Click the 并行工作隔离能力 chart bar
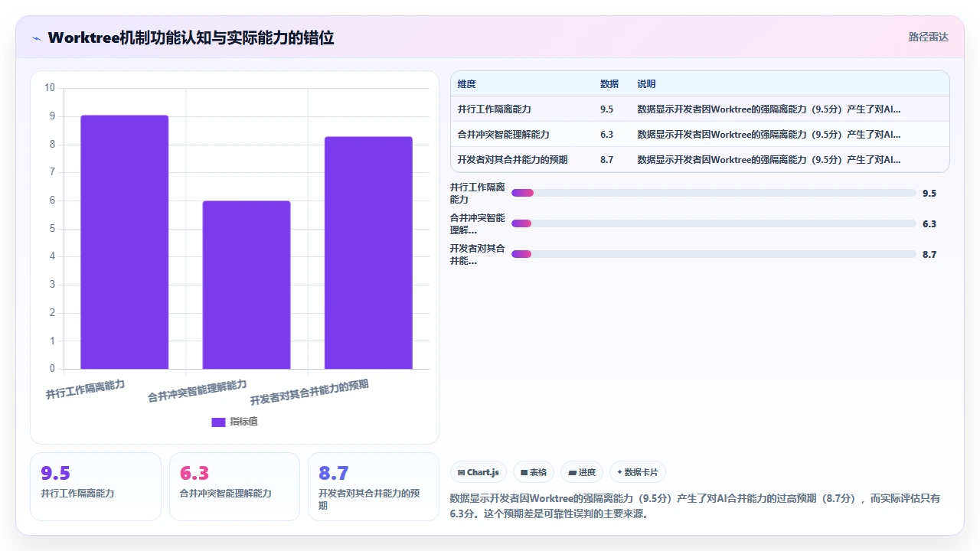 point(125,242)
